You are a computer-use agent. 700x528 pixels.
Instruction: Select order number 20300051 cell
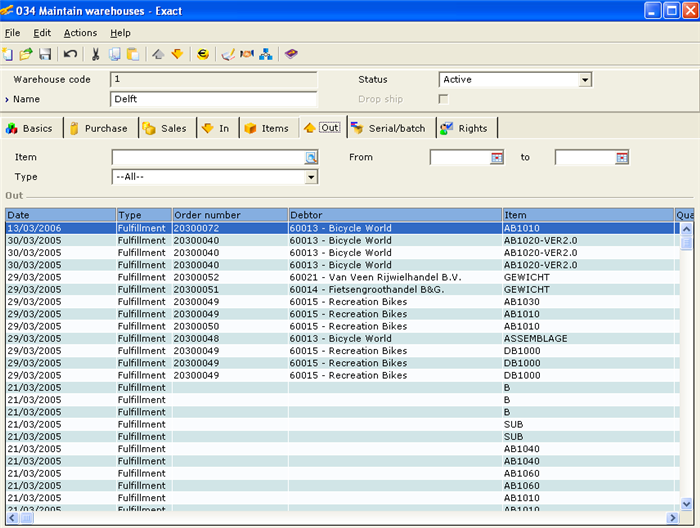(230, 290)
